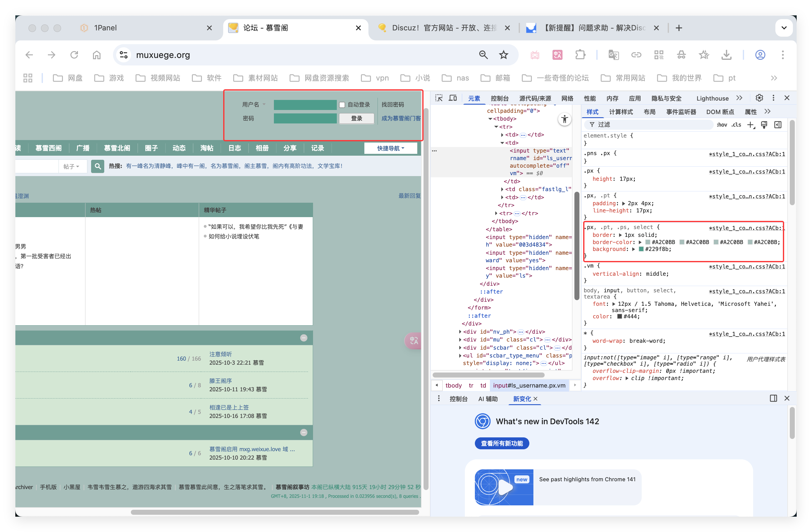Click the 用户名 username input field

point(305,105)
